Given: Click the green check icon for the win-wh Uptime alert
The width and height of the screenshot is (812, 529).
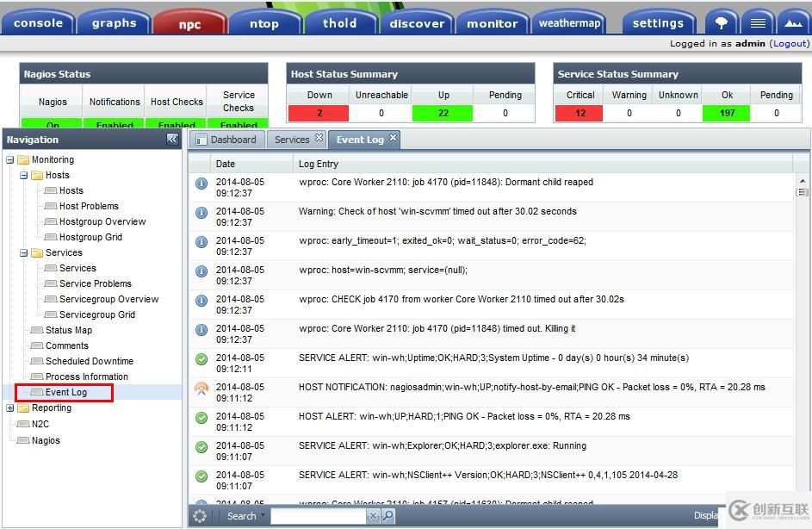Looking at the screenshot, I should pos(201,358).
